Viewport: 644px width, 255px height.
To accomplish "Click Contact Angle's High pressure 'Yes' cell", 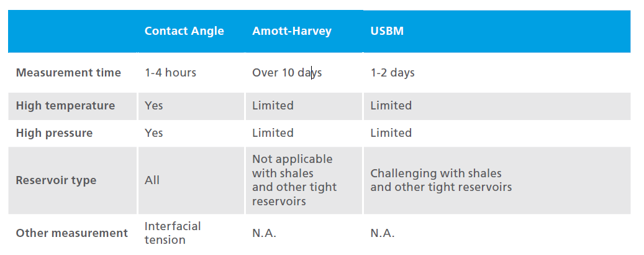I will (153, 133).
